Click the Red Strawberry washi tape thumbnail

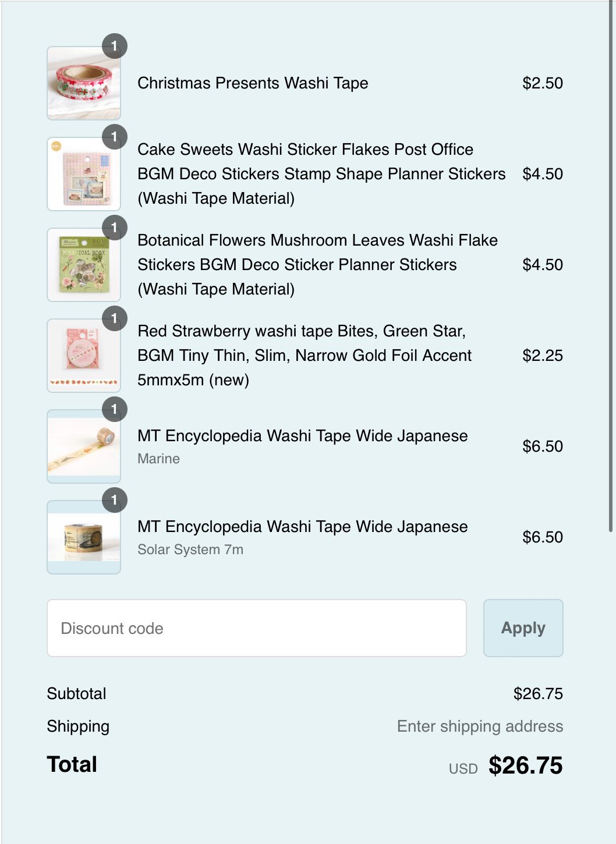coord(83,356)
